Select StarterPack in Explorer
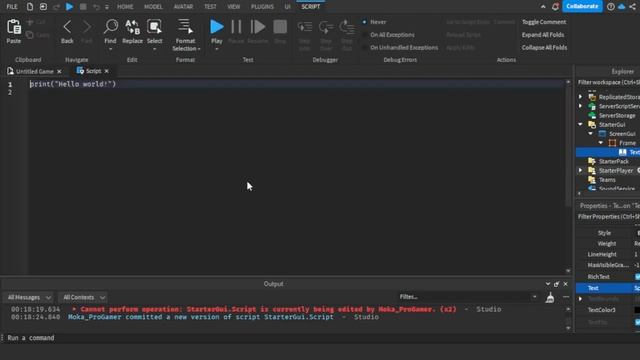The width and height of the screenshot is (640, 360). pyautogui.click(x=613, y=161)
